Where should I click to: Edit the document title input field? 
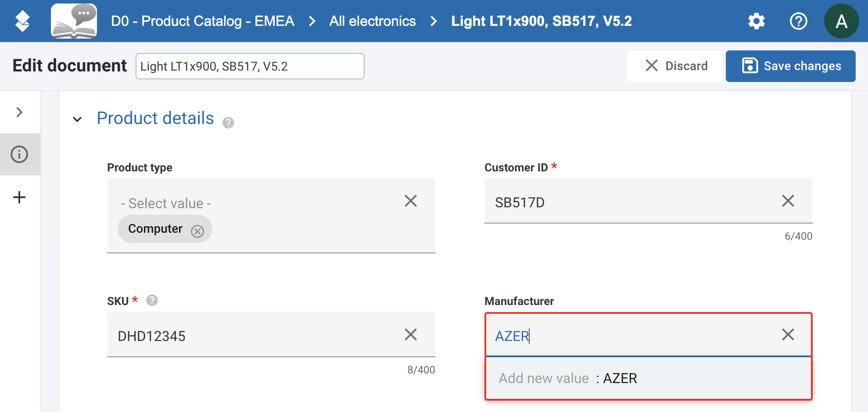(x=250, y=66)
